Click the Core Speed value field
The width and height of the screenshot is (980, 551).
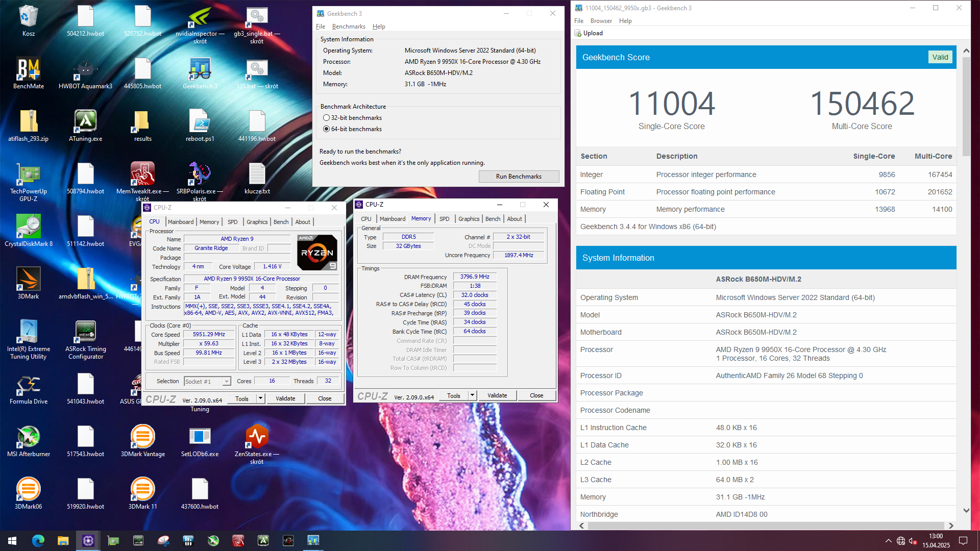tap(209, 335)
